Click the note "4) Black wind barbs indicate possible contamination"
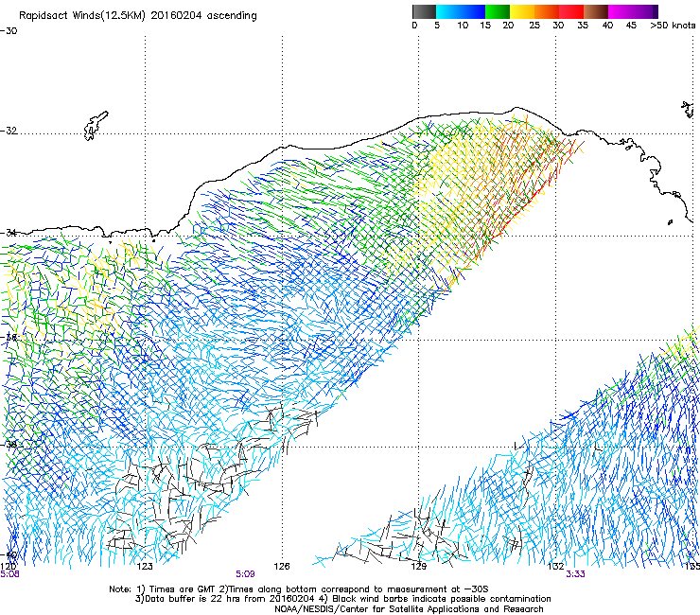The height and width of the screenshot is (615, 700). point(435,599)
